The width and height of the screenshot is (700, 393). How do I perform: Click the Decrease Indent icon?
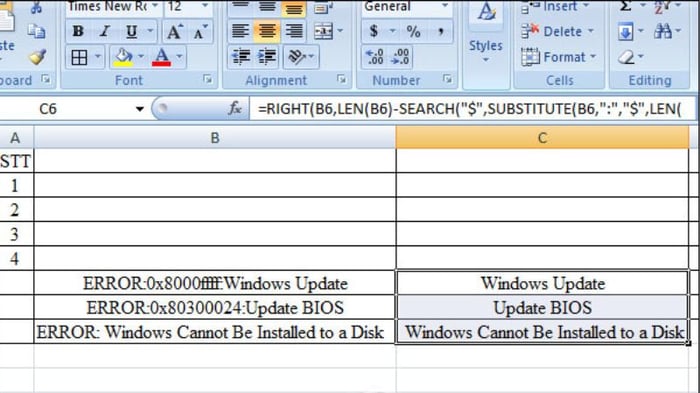coord(241,57)
